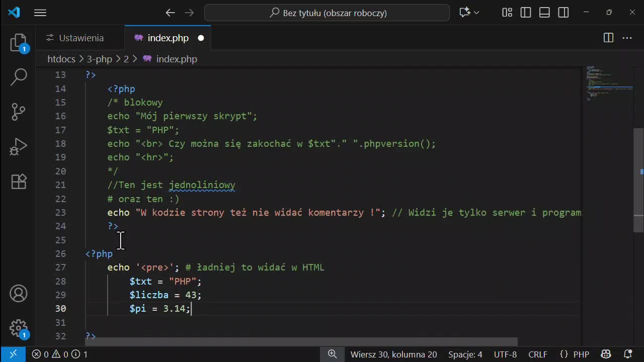Open the Run and Debug view

coord(19,146)
